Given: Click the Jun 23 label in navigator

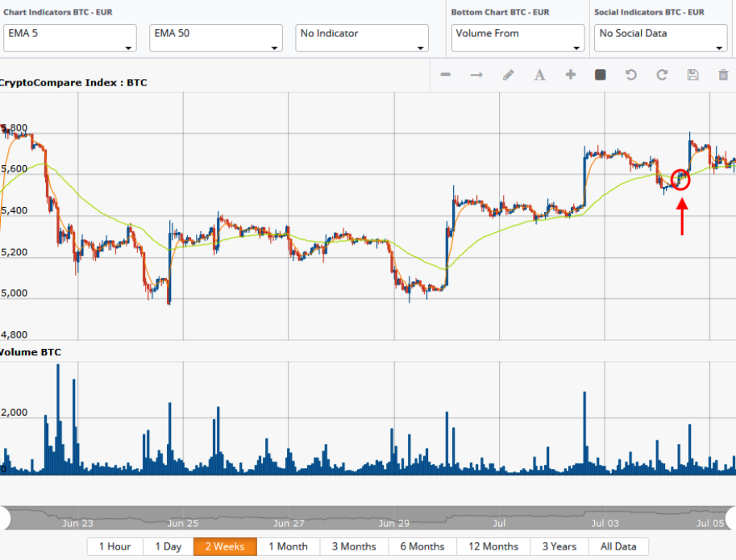Looking at the screenshot, I should click(77, 523).
